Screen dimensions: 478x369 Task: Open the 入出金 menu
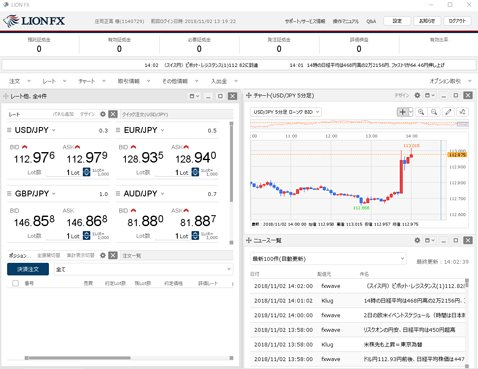tap(224, 81)
